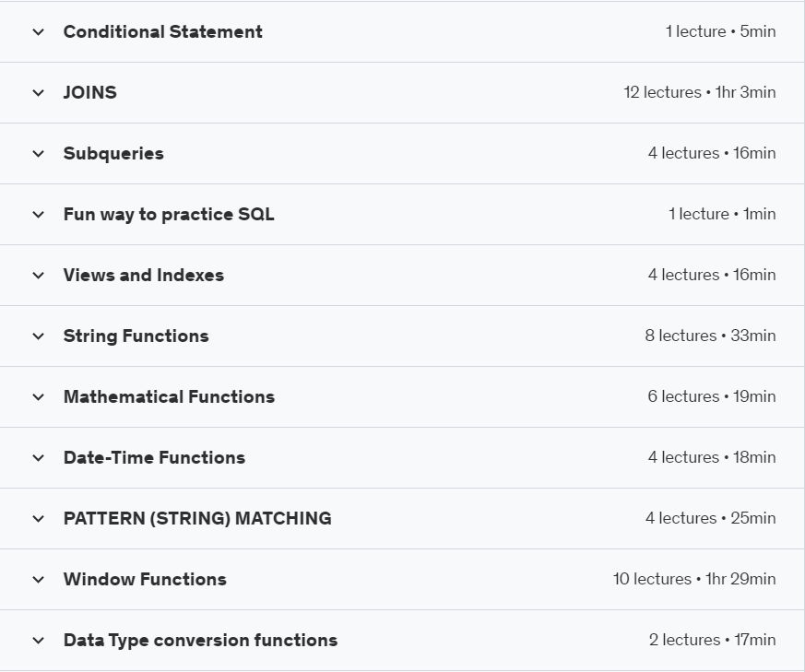Click the '10 lectures • 1hr 29min' label

click(693, 579)
